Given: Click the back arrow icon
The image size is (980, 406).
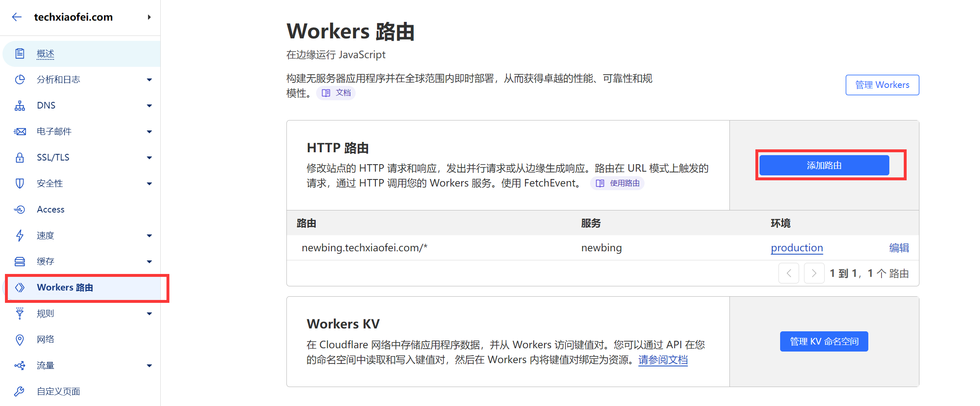Looking at the screenshot, I should tap(17, 17).
